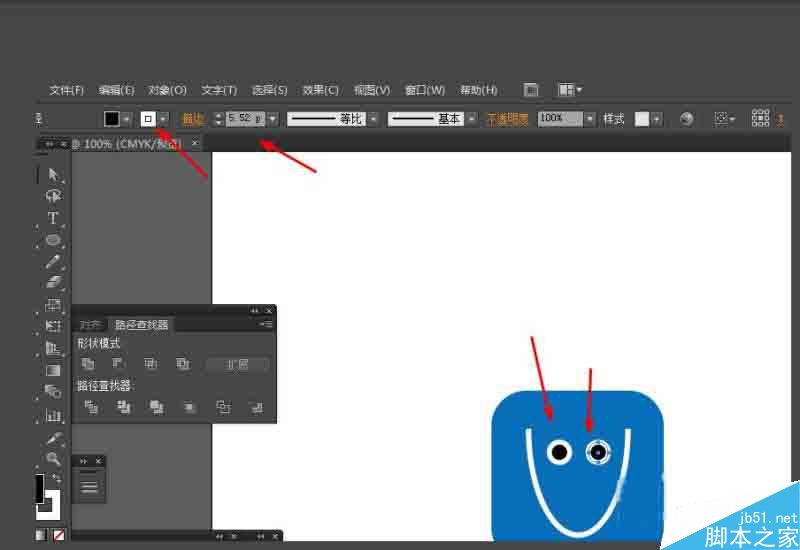Click Trim pathfinder icon

(x=124, y=407)
